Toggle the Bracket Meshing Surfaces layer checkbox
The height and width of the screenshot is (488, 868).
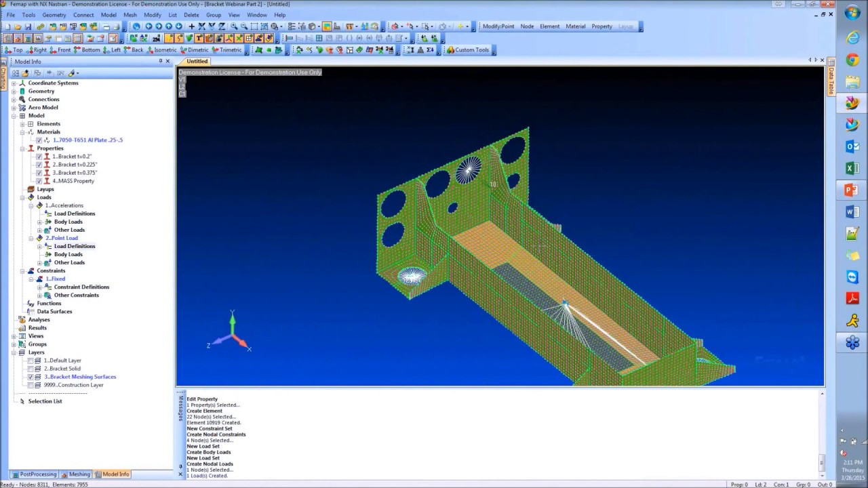pos(30,377)
